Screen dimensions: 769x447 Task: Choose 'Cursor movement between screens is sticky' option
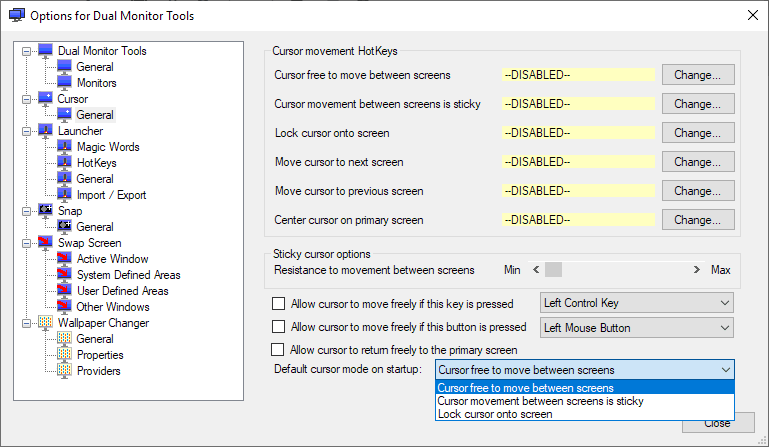[x=585, y=401]
